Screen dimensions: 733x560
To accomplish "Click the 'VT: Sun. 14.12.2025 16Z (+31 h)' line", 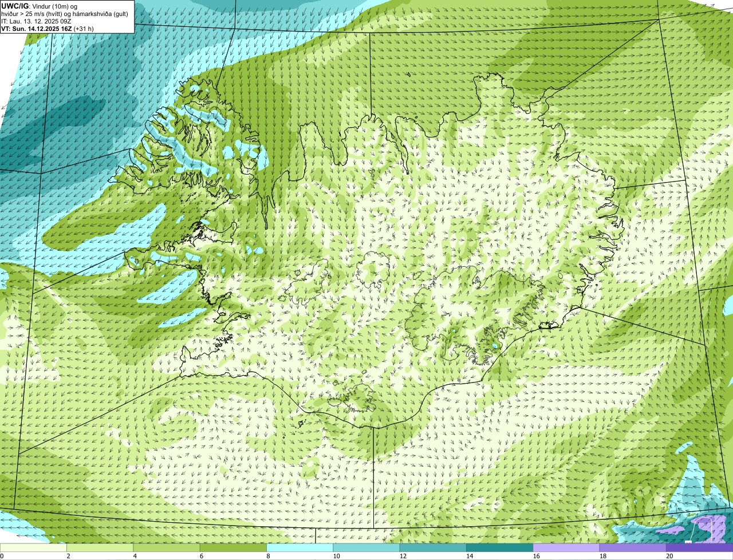I will (x=48, y=28).
